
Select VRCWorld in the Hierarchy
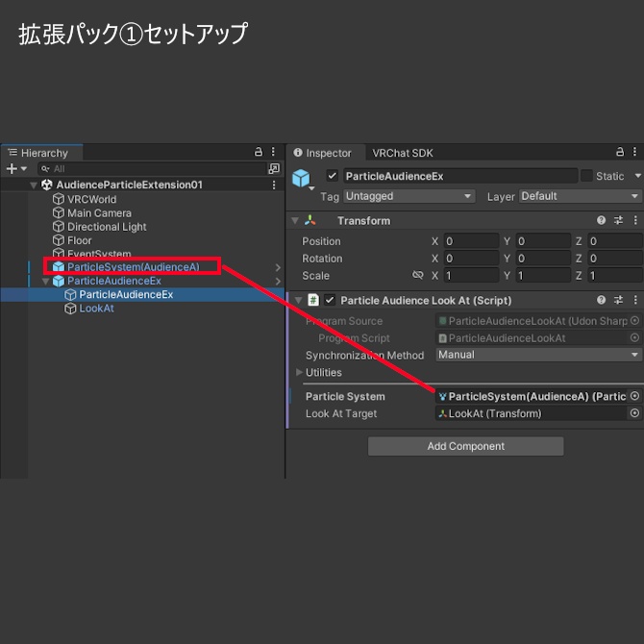(x=91, y=199)
